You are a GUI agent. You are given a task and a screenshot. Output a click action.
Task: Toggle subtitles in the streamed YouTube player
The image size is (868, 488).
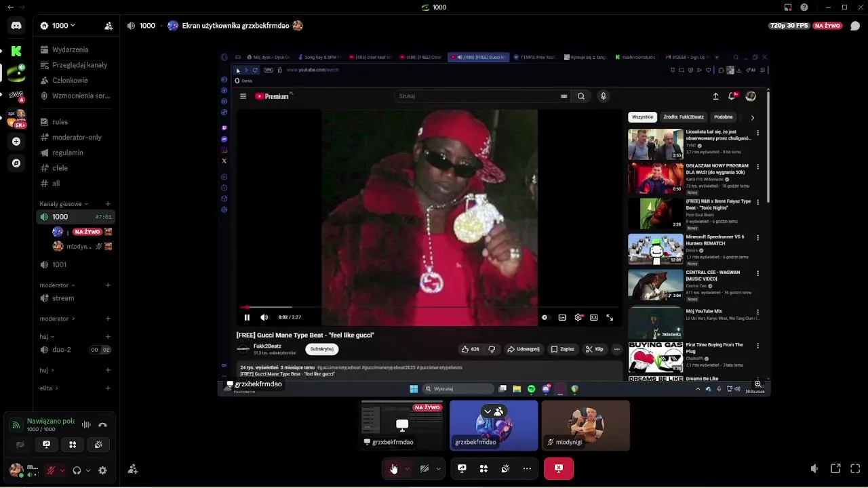click(562, 317)
